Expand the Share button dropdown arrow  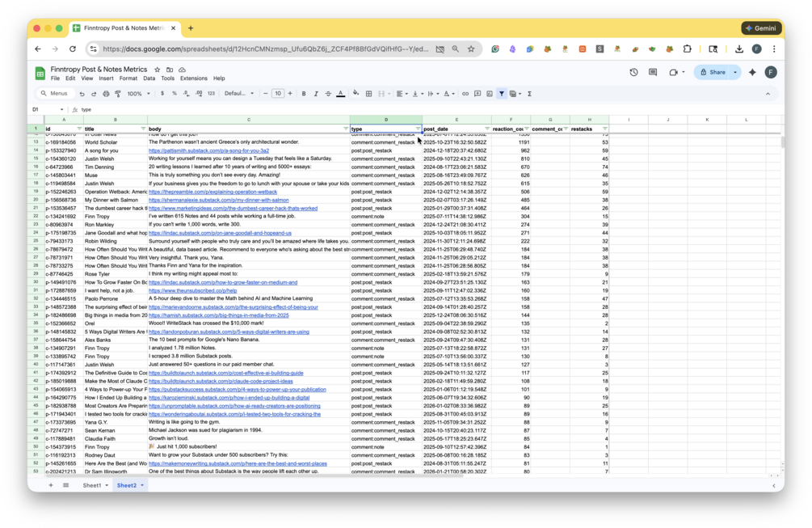(734, 73)
